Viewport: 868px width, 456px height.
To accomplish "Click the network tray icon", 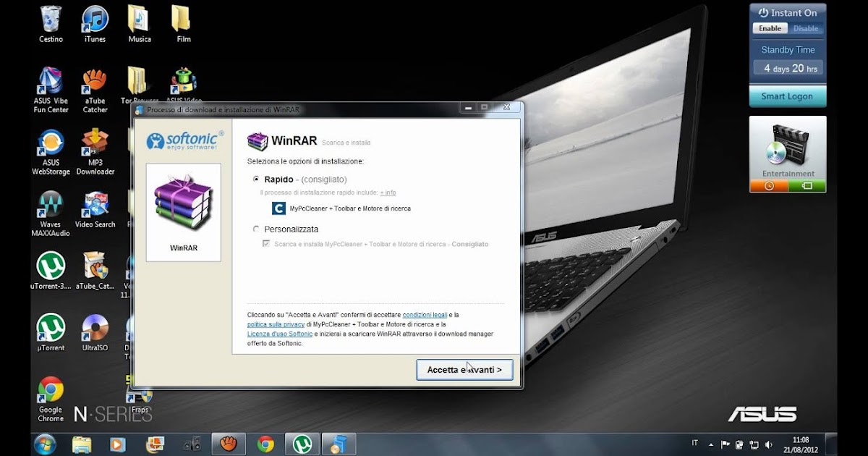I will click(x=754, y=444).
